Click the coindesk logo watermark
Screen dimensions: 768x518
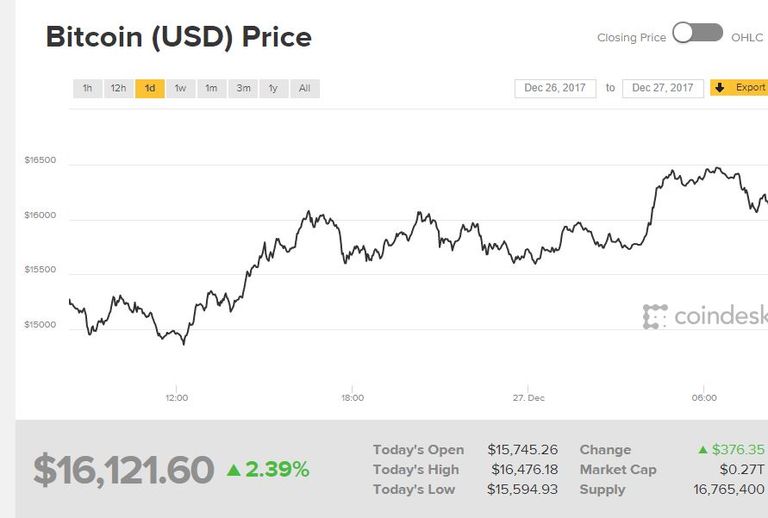(x=705, y=317)
